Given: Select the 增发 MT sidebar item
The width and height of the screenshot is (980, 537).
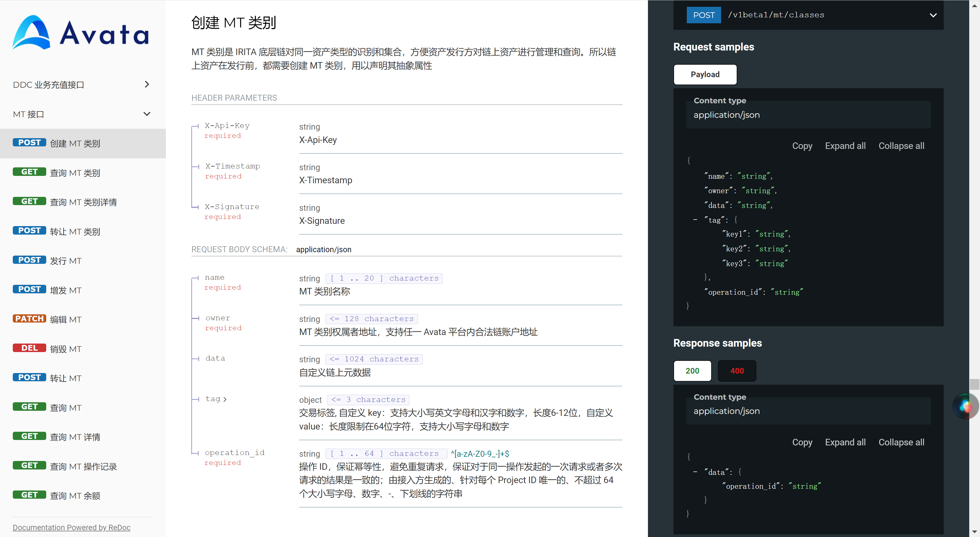Looking at the screenshot, I should [83, 290].
